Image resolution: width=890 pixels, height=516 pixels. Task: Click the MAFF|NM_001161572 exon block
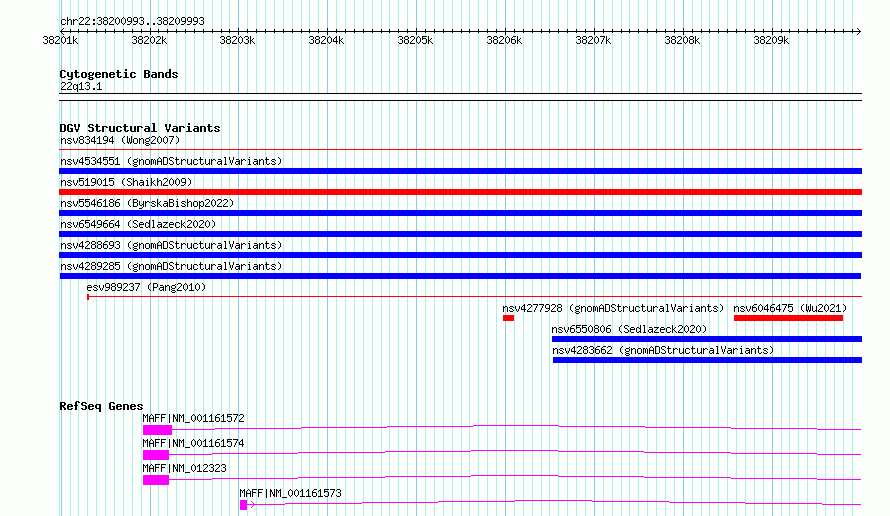157,430
